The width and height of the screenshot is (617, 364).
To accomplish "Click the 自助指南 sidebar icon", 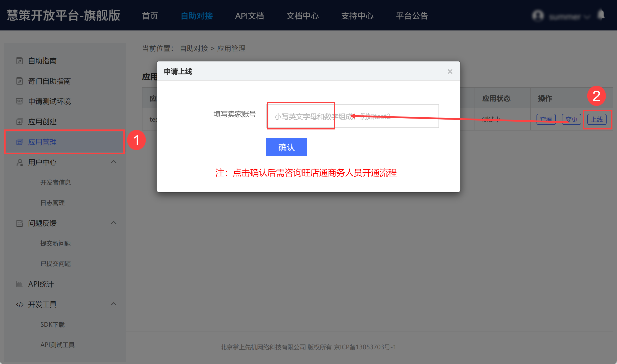I will [20, 61].
